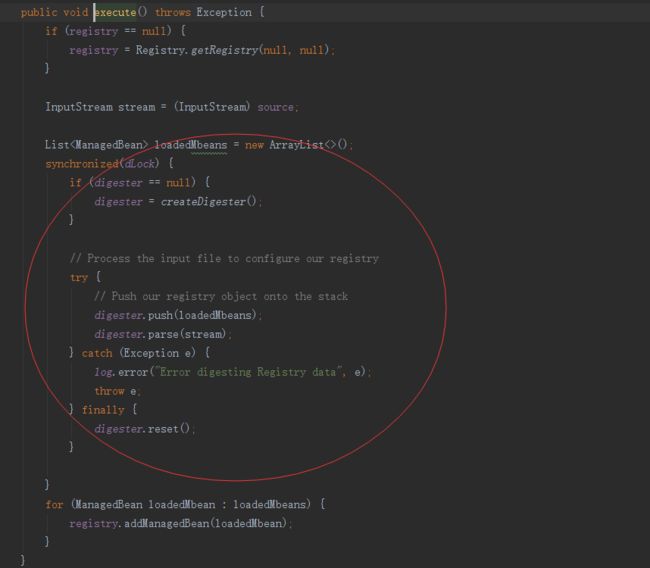Click the 'source' variable being cast
This screenshot has width=650, height=568.
[x=275, y=107]
